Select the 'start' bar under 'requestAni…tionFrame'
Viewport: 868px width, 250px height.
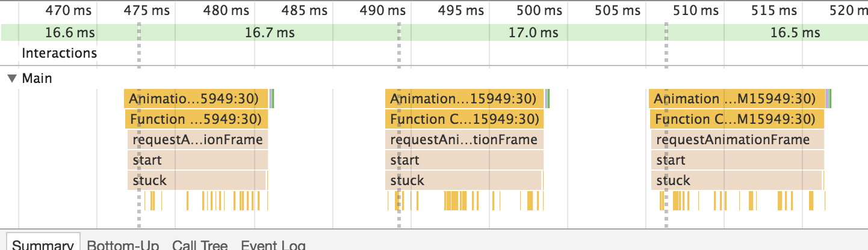pos(465,160)
